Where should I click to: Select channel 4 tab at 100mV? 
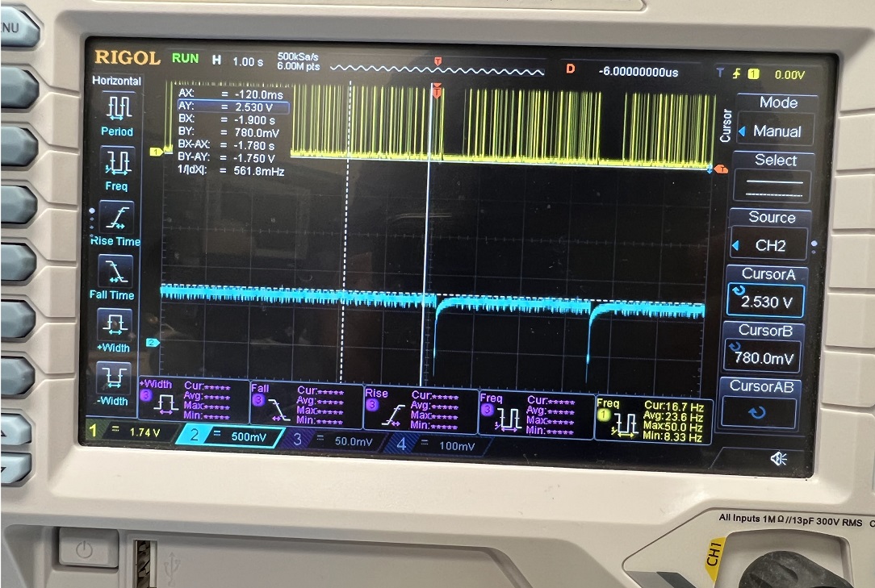point(440,444)
